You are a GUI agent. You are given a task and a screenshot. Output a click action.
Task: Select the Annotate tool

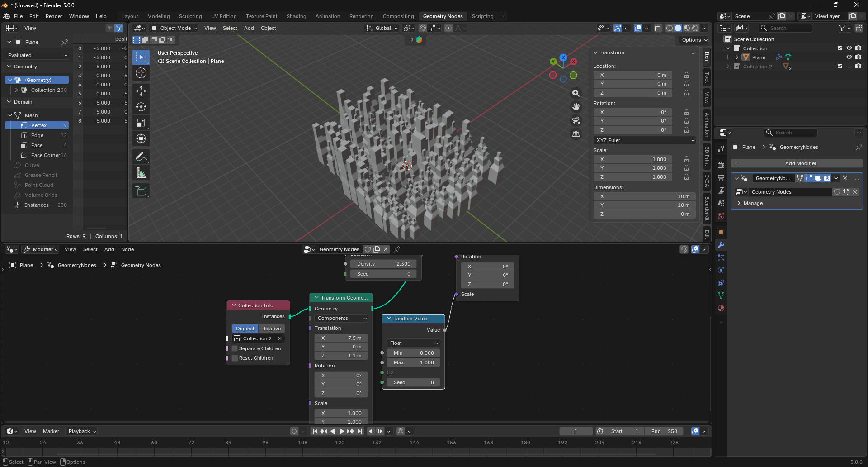coord(141,157)
